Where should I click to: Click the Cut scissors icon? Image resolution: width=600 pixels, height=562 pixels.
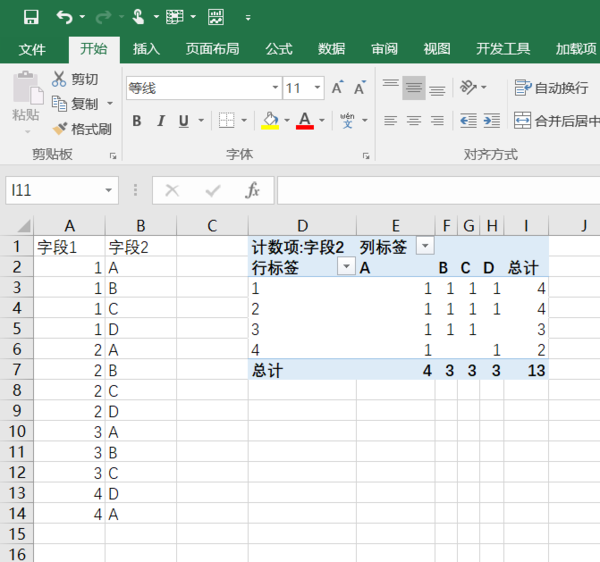[60, 79]
